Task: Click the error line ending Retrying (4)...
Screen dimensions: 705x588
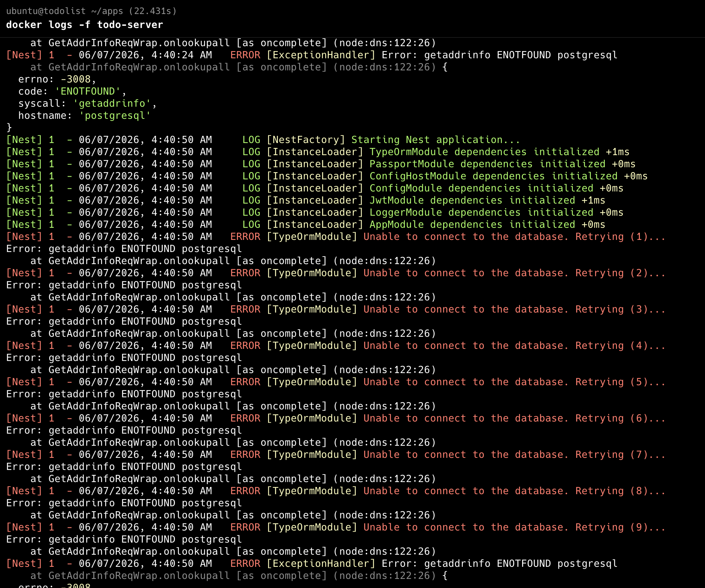Action: click(x=336, y=345)
